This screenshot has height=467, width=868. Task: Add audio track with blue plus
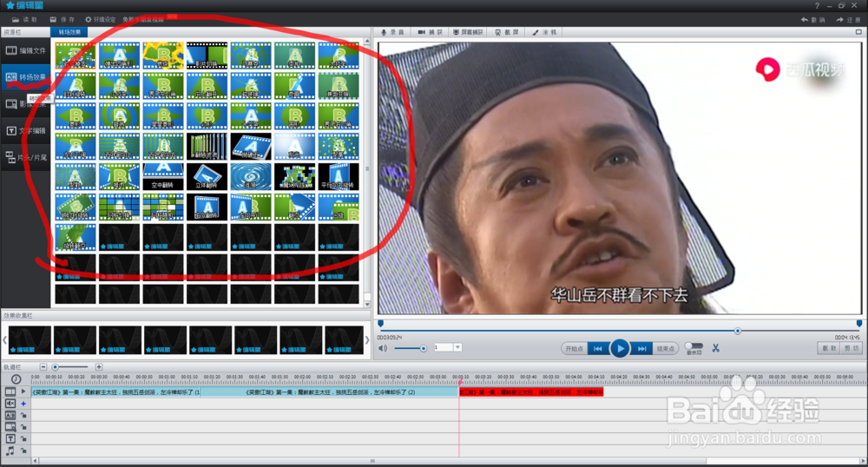pos(23,404)
